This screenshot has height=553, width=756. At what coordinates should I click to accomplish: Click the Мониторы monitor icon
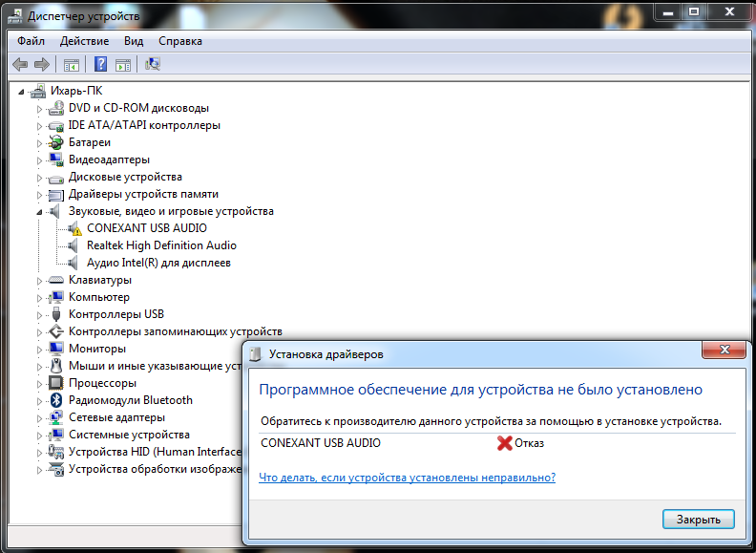[x=56, y=349]
